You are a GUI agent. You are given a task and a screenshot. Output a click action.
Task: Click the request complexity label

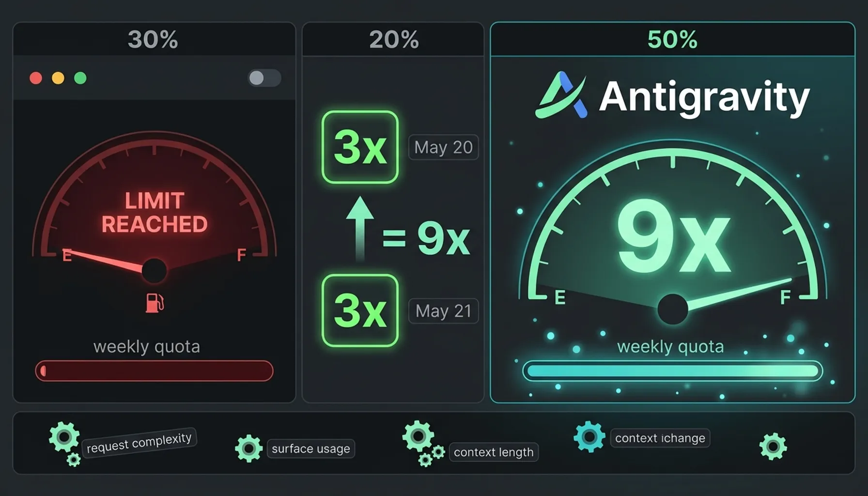(139, 442)
